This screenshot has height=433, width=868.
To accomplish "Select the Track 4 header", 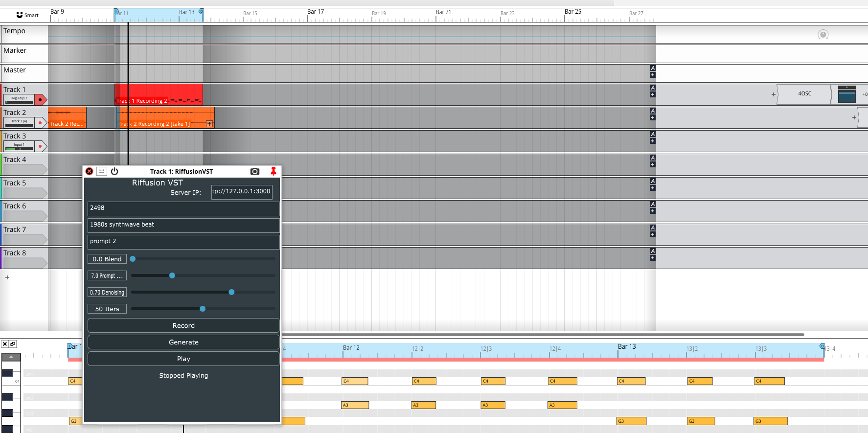I will coord(24,164).
